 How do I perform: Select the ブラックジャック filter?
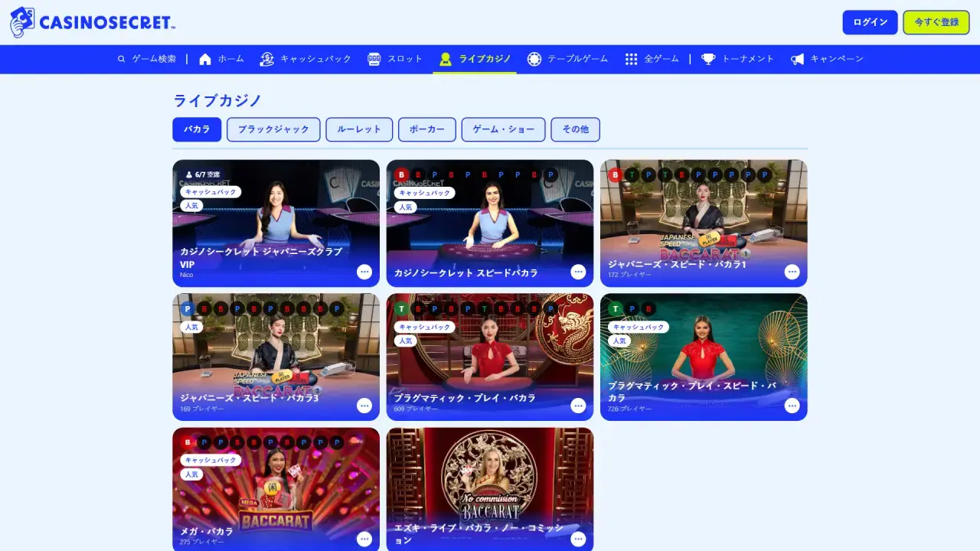coord(273,129)
